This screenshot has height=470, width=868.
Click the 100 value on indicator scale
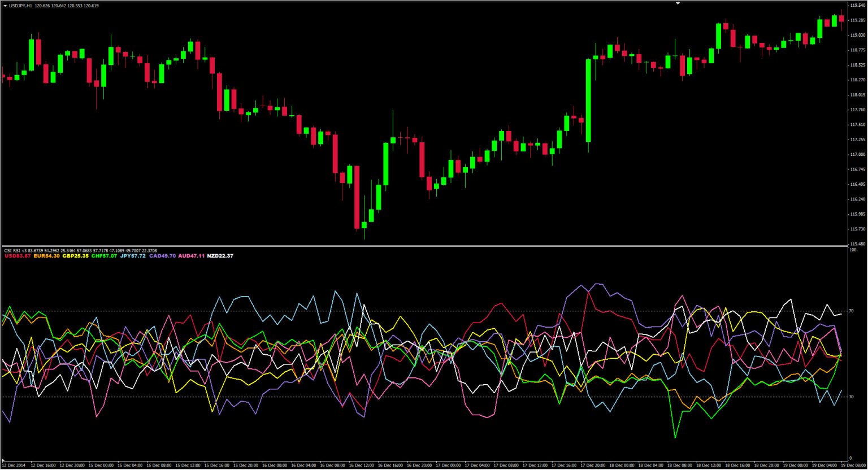click(x=854, y=251)
